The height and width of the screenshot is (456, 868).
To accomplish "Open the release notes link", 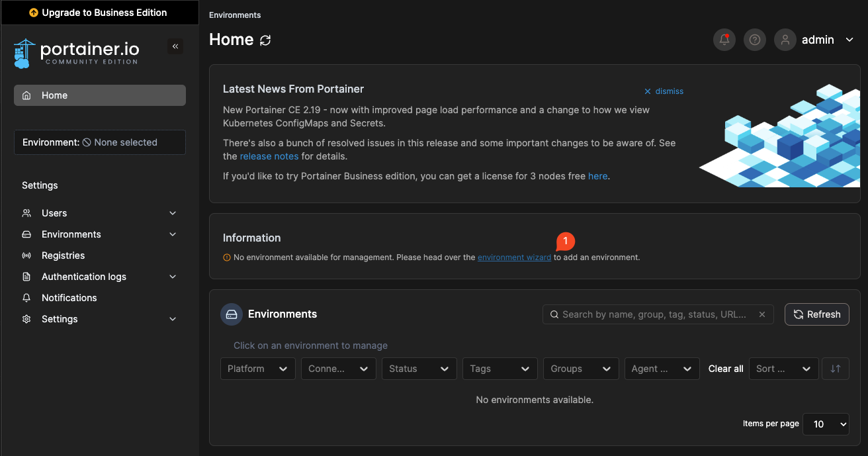I will 269,156.
